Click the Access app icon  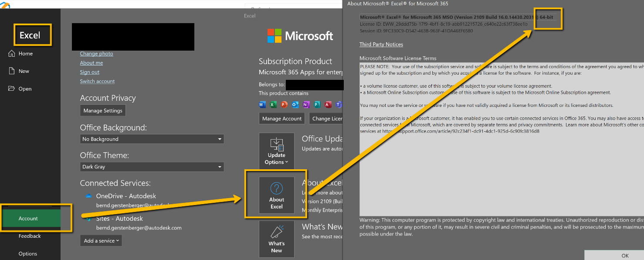[328, 105]
